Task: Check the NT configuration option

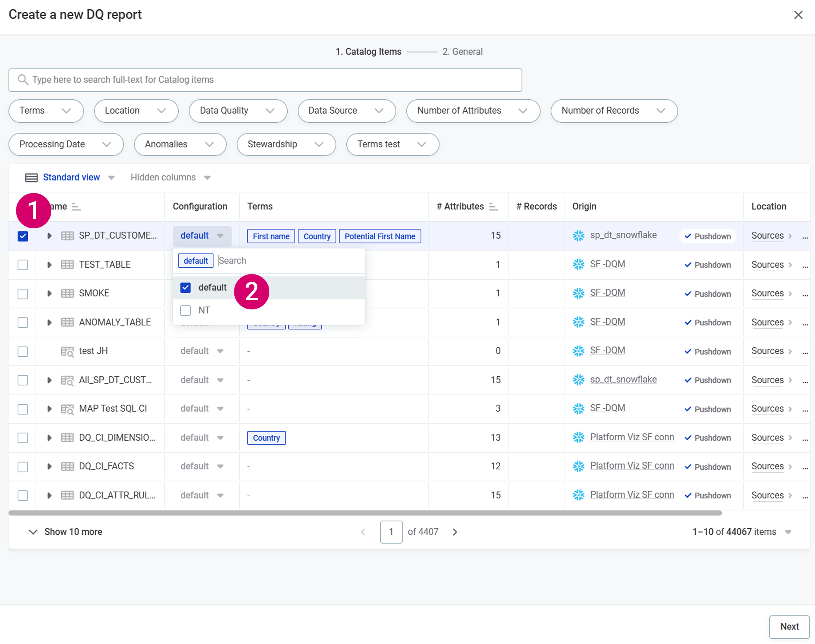Action: 185,310
